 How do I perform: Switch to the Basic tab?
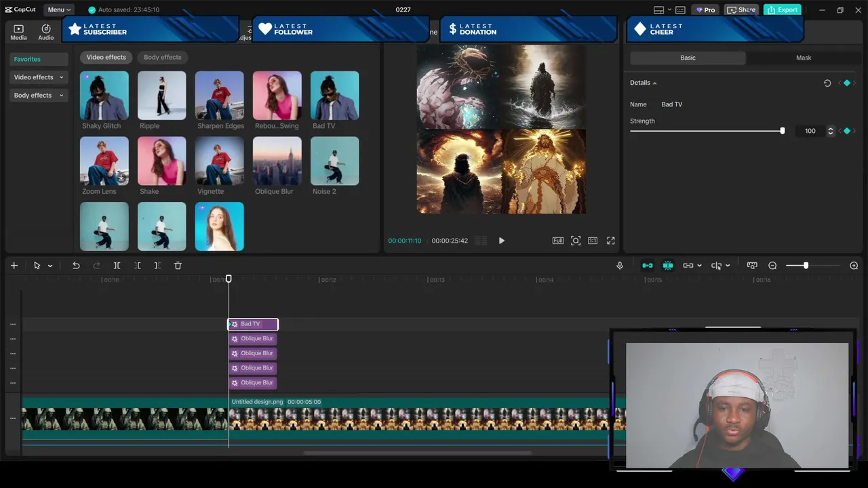[x=688, y=58]
